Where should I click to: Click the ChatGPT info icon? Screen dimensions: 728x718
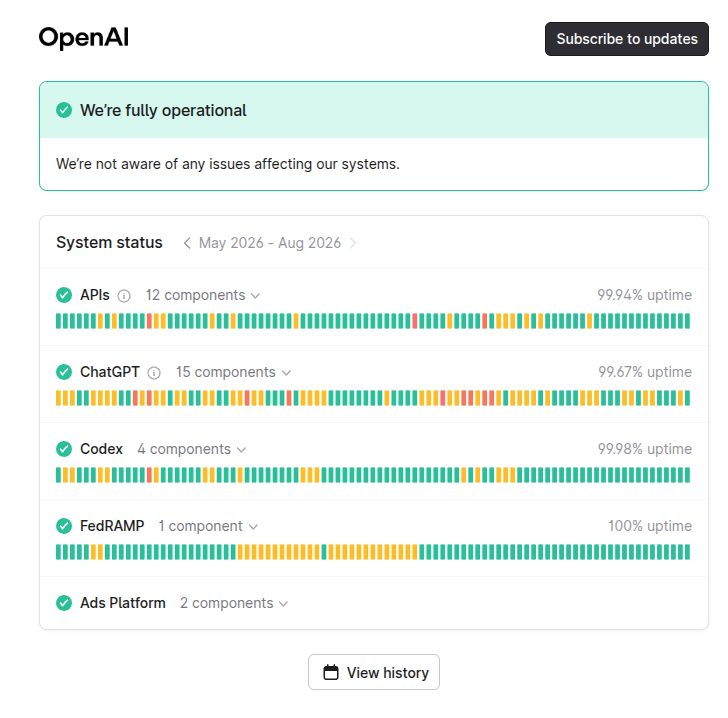[x=154, y=373]
